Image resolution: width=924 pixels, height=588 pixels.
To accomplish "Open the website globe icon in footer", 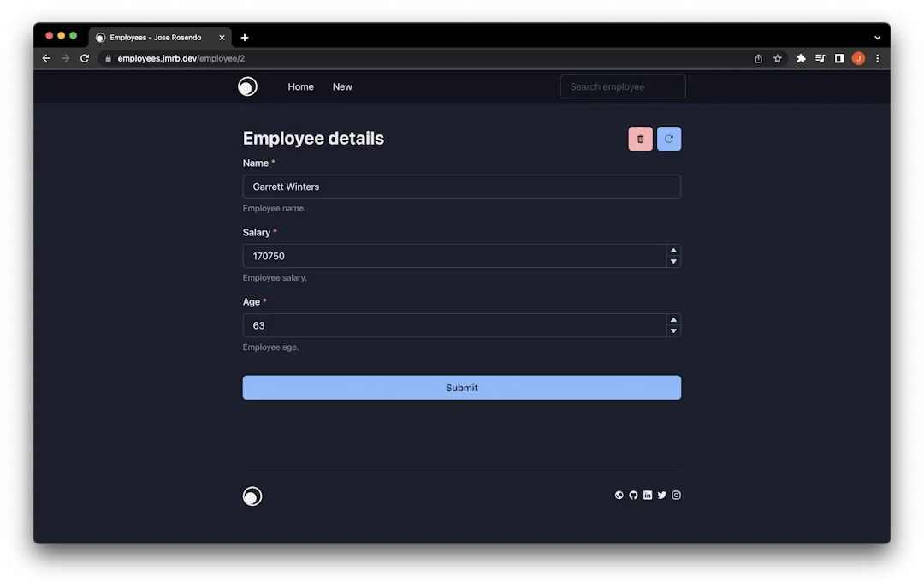I will point(619,496).
